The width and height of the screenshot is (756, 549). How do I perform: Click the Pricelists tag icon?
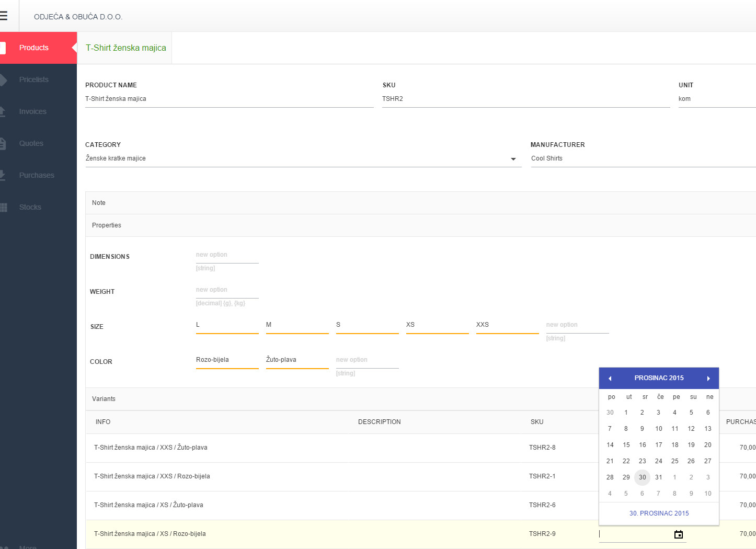pyautogui.click(x=3, y=79)
